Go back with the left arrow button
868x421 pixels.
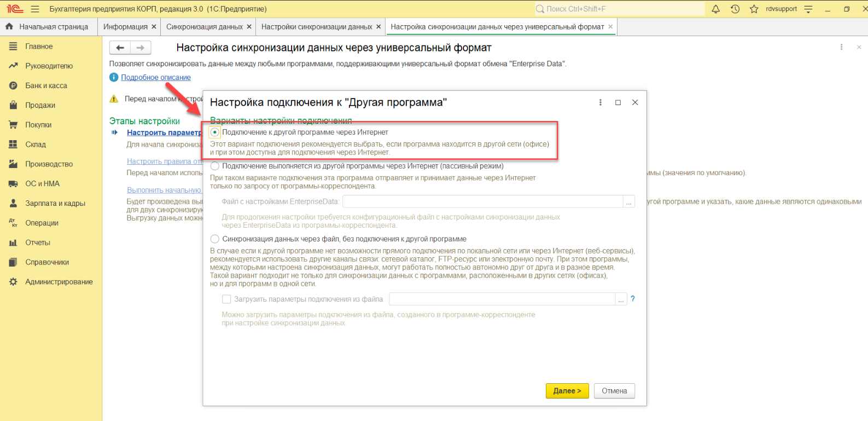point(120,48)
